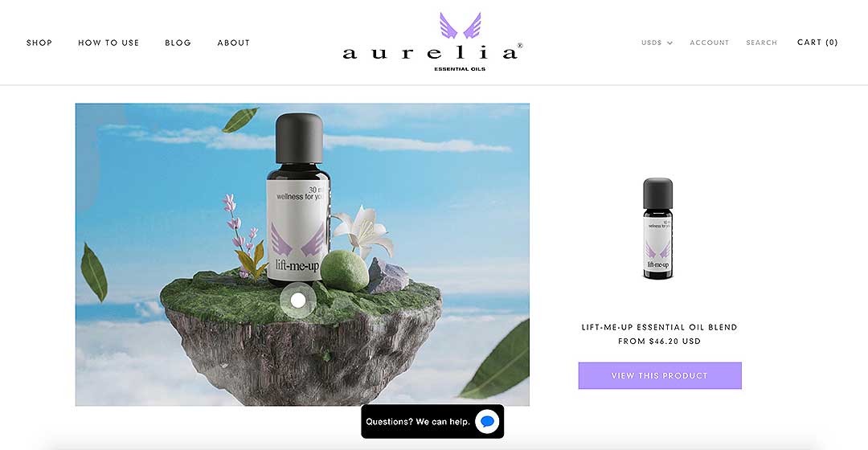
Task: Click the FROM $46.20 USD price
Action: tap(659, 341)
